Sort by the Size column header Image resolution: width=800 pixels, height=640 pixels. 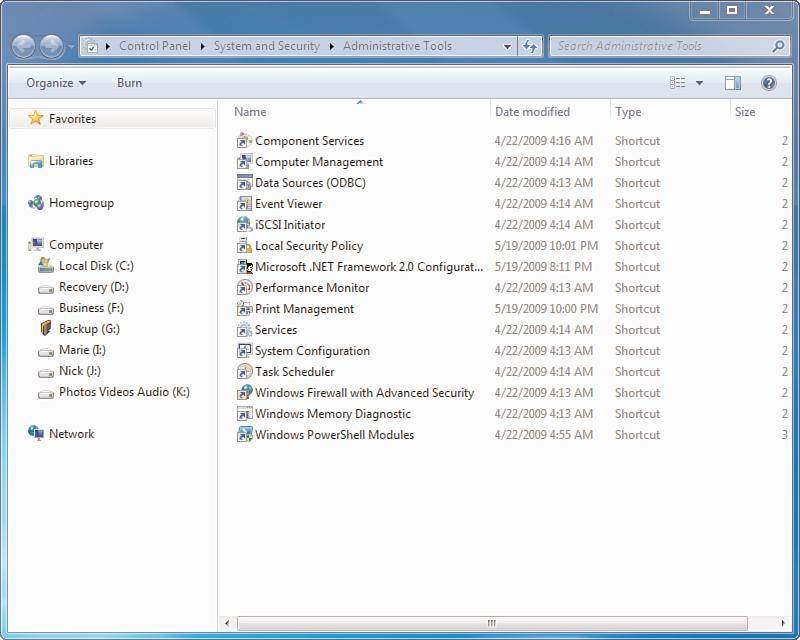pyautogui.click(x=759, y=111)
